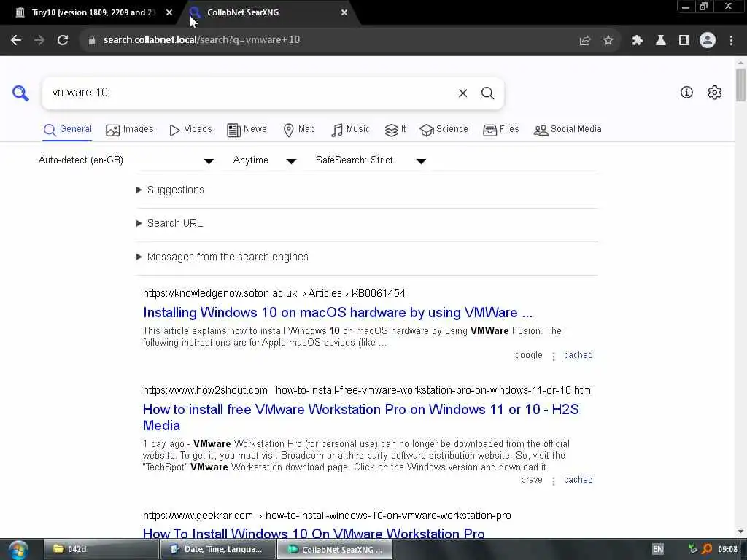
Task: Click the EN language indicator
Action: click(x=657, y=549)
